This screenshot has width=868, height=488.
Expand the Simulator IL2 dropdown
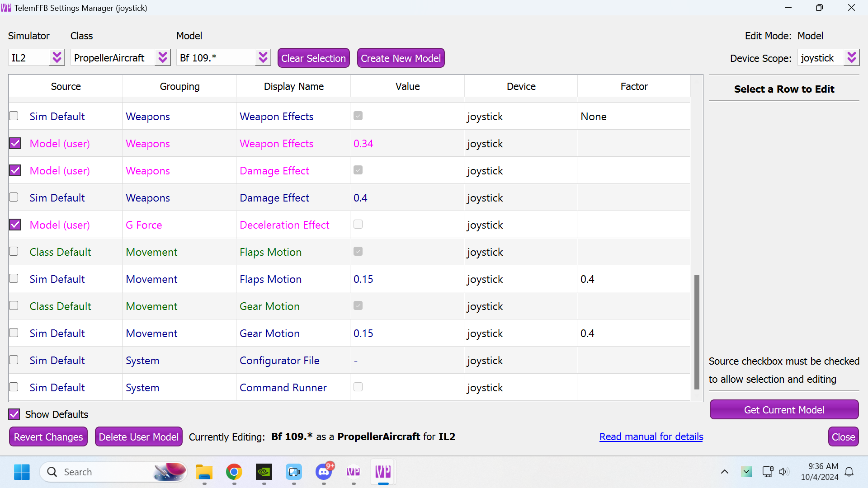[x=57, y=58]
